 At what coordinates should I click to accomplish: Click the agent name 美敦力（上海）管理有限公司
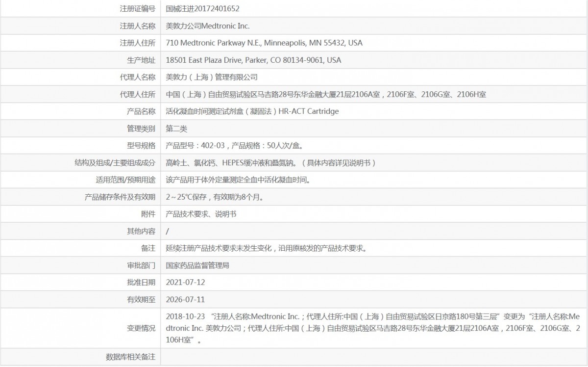click(x=216, y=77)
